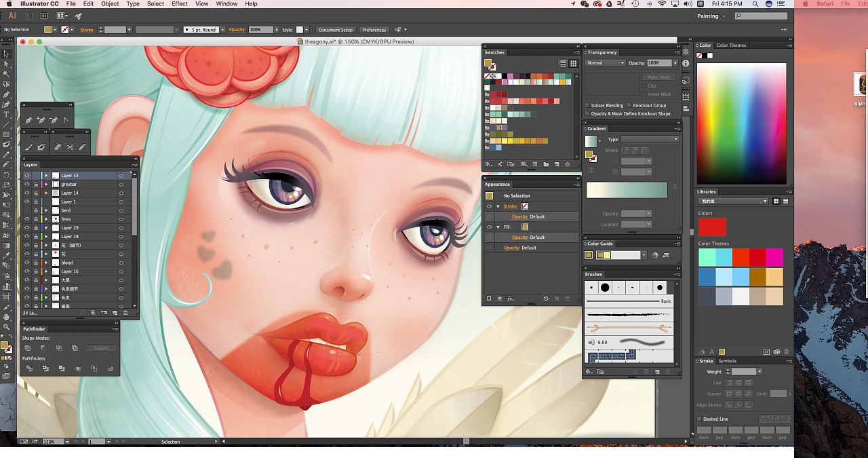This screenshot has height=458, width=868.
Task: Pick the magenta Color Themes swatch
Action: pyautogui.click(x=774, y=257)
